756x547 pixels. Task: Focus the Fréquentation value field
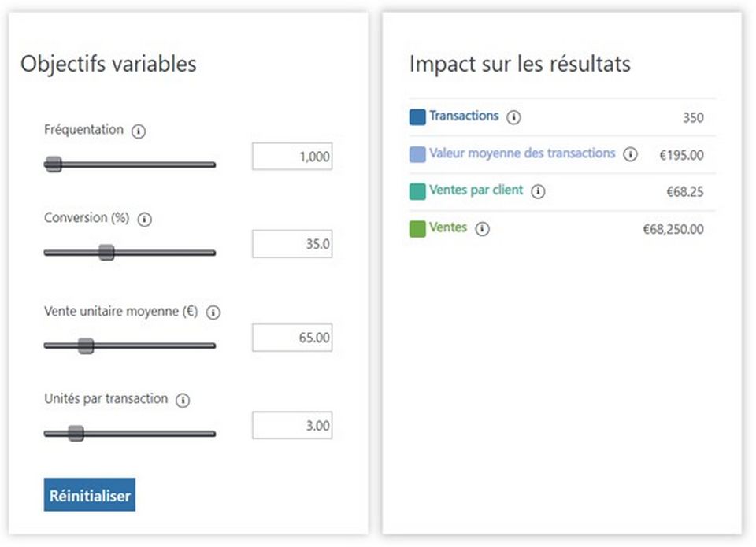point(291,157)
